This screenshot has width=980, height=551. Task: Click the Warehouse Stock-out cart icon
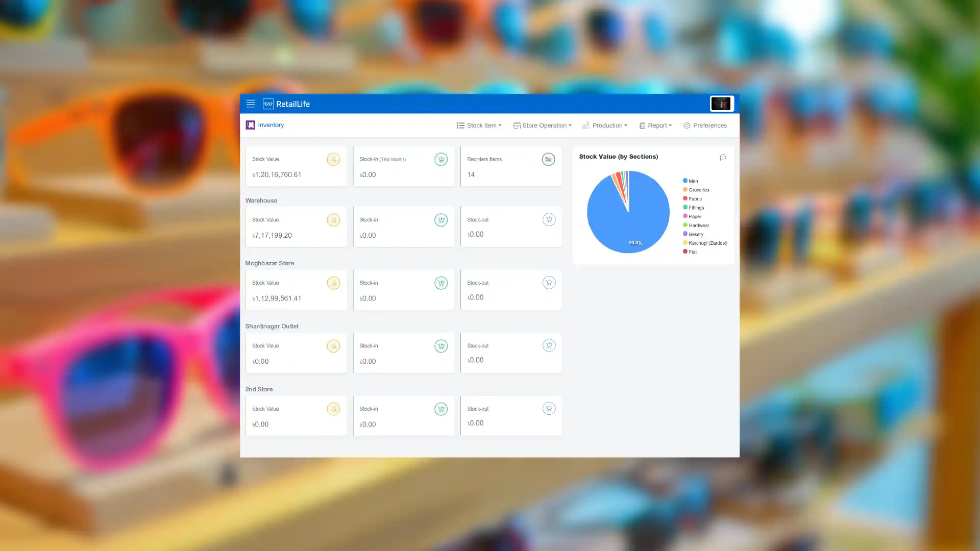point(549,220)
